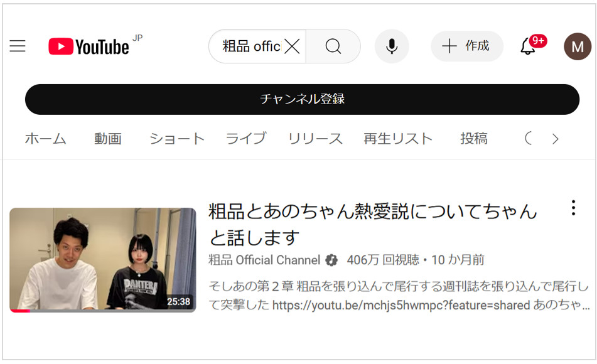Open the hamburger guide menu

(x=18, y=46)
